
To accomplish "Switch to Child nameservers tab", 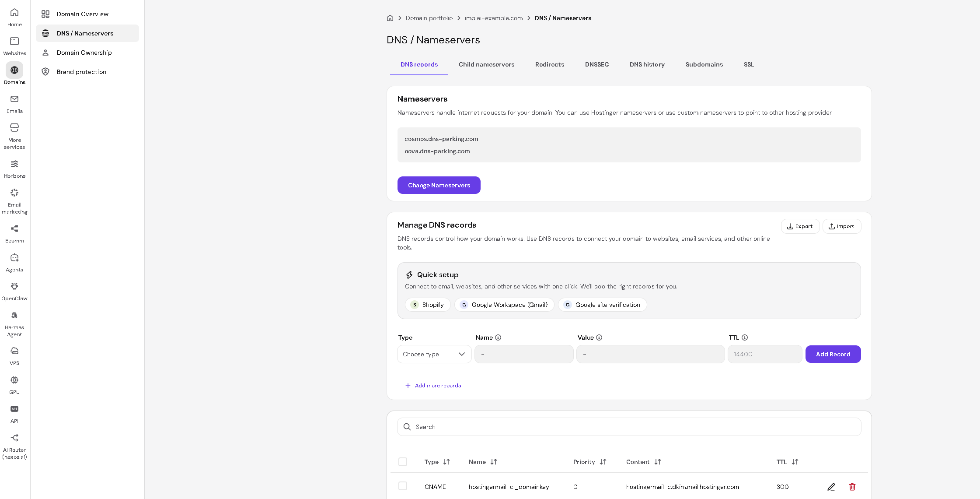I will 486,64.
